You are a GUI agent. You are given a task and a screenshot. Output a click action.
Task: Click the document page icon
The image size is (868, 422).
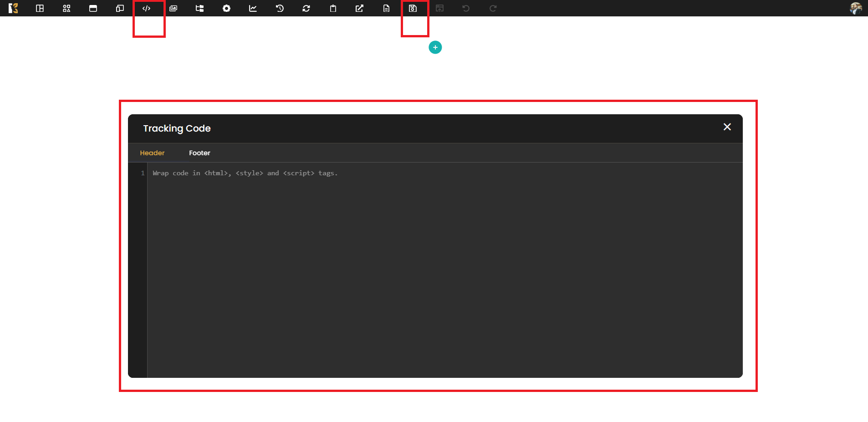click(386, 8)
